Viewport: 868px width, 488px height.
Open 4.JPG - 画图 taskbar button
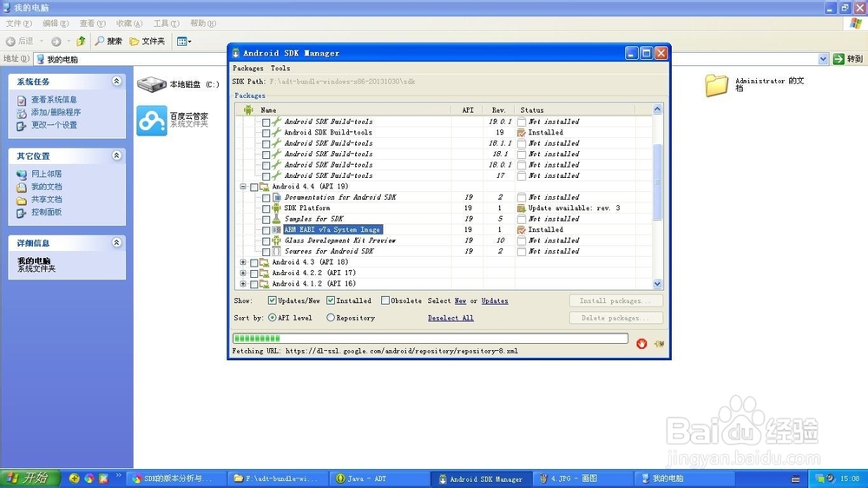pos(583,478)
